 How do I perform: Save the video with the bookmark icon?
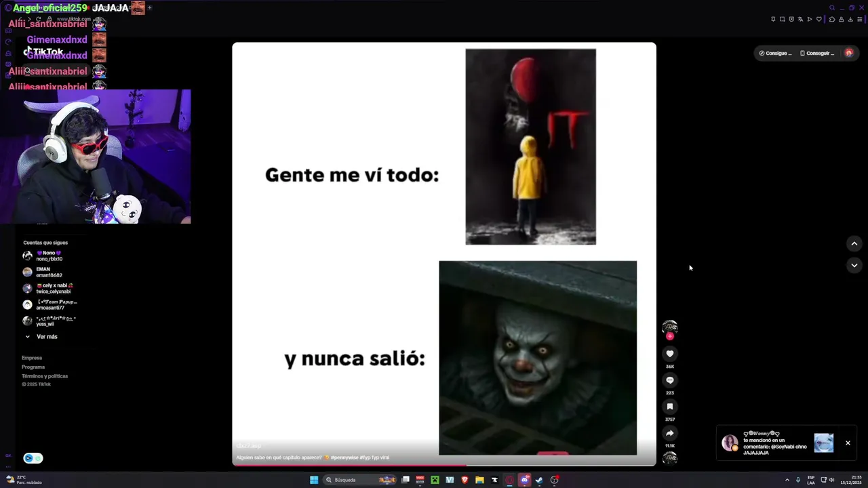tap(670, 407)
